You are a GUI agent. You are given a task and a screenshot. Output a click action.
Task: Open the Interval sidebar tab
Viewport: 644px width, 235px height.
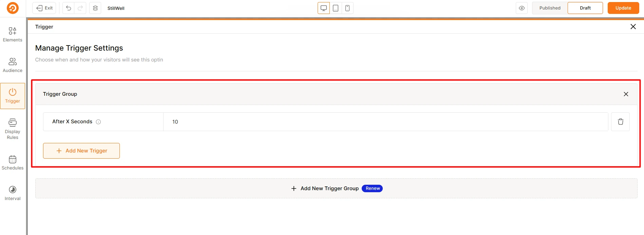13,193
